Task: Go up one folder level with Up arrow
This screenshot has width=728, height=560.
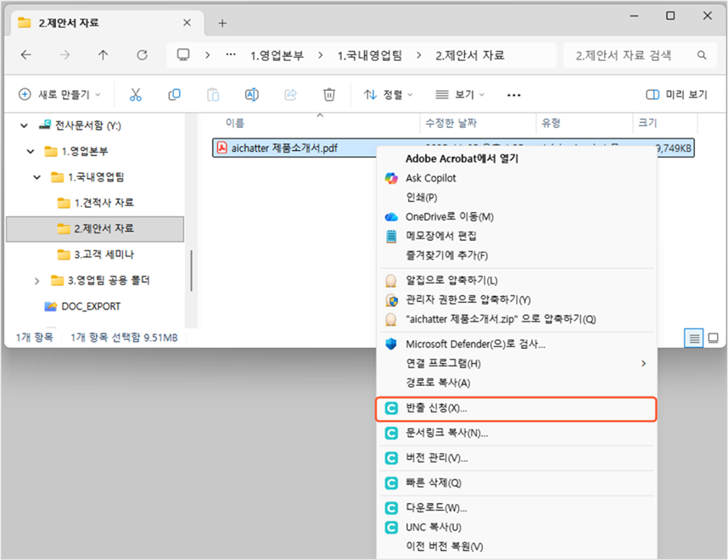Action: 103,55
